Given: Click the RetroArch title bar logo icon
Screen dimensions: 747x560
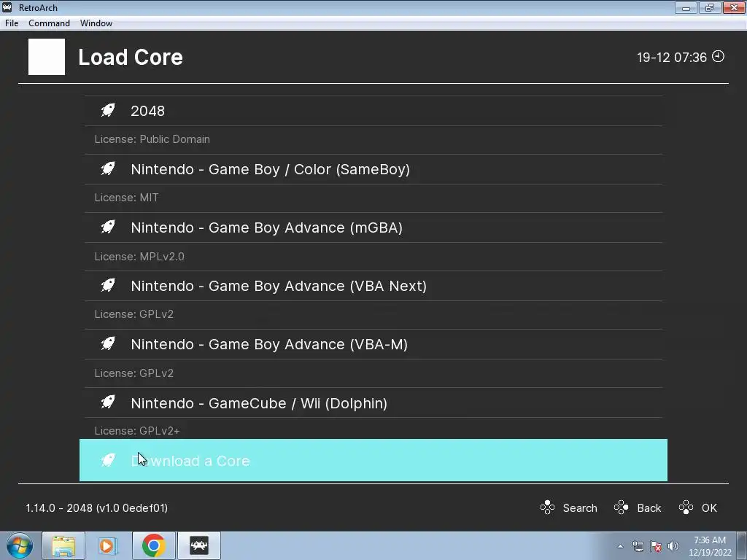Looking at the screenshot, I should click(7, 7).
